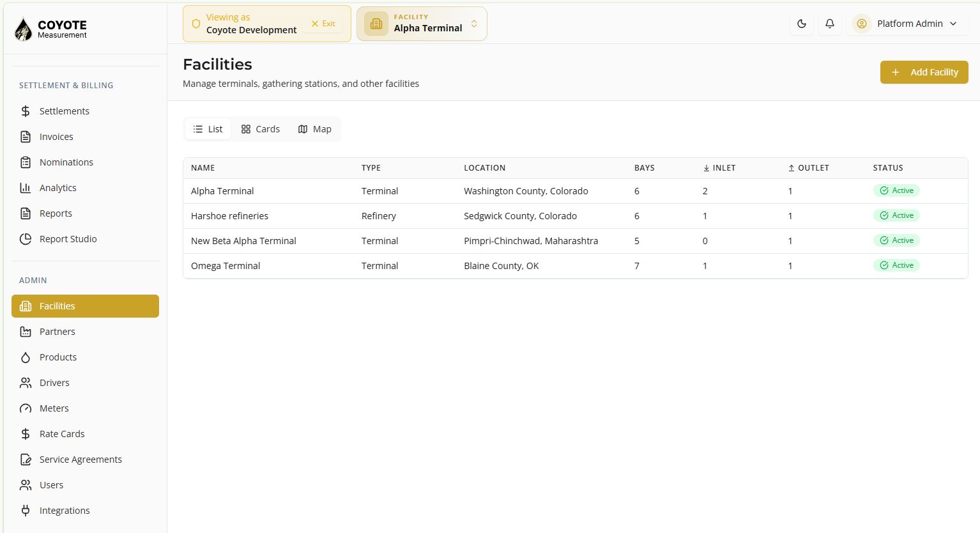Click the Integrations plug icon
This screenshot has height=533, width=980.
point(26,511)
